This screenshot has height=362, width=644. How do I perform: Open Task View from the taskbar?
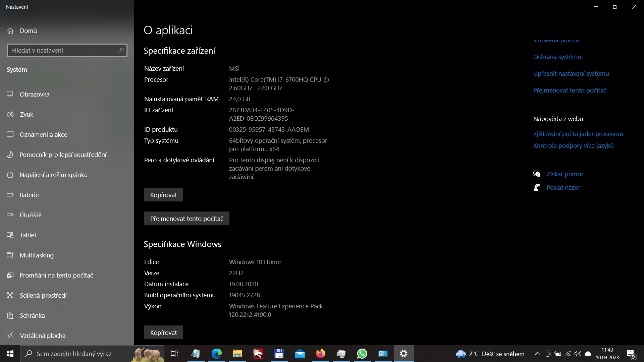tap(174, 354)
